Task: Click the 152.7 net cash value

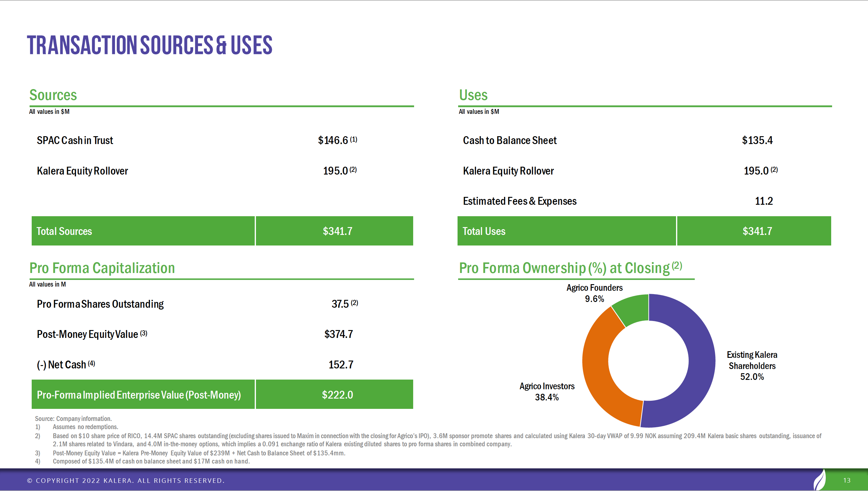Action: 341,364
